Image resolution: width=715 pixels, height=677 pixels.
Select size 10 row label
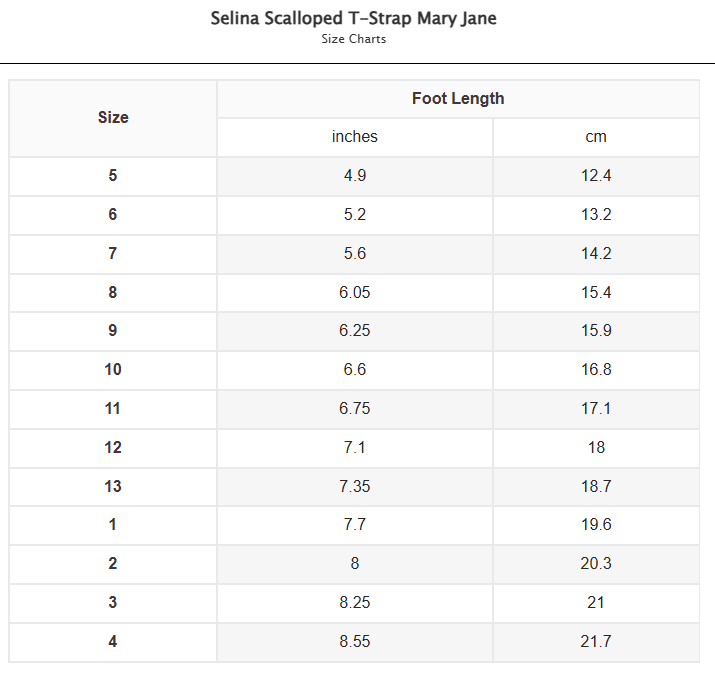pyautogui.click(x=113, y=370)
